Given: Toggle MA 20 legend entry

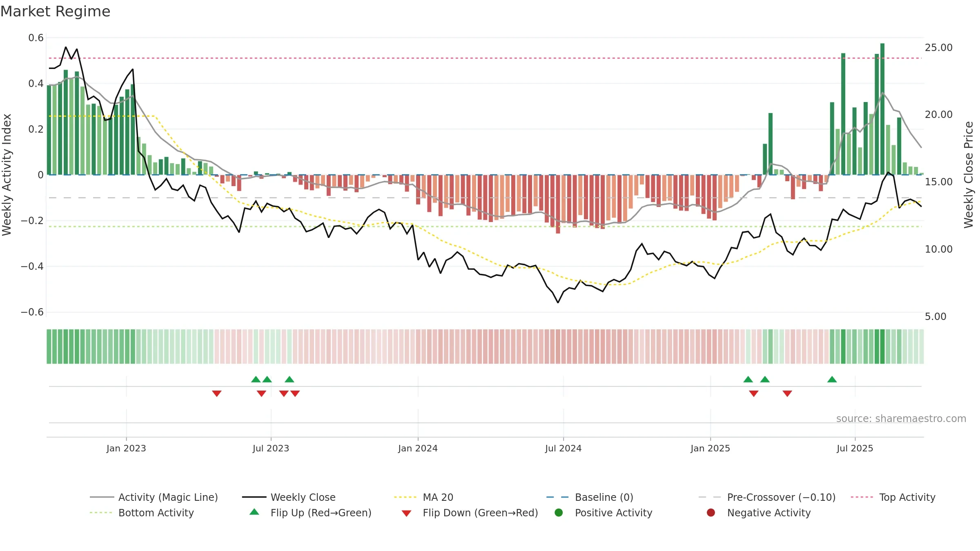Looking at the screenshot, I should (x=423, y=497).
